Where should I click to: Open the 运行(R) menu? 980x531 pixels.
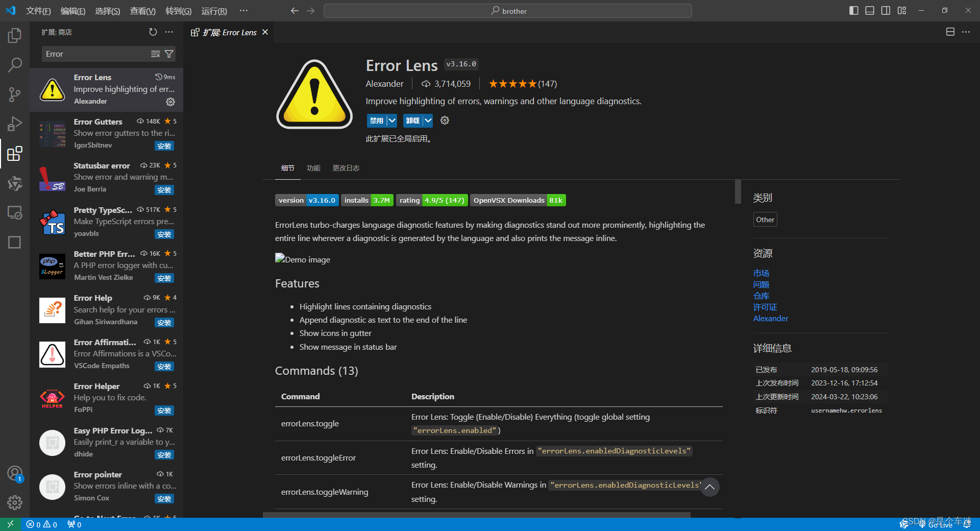point(214,11)
